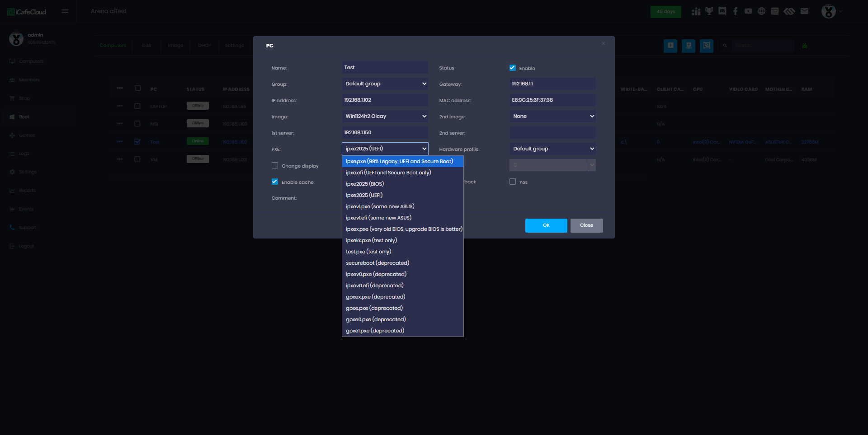Image resolution: width=868 pixels, height=435 pixels.
Task: Click the trophy icon in top bar
Action: click(709, 11)
